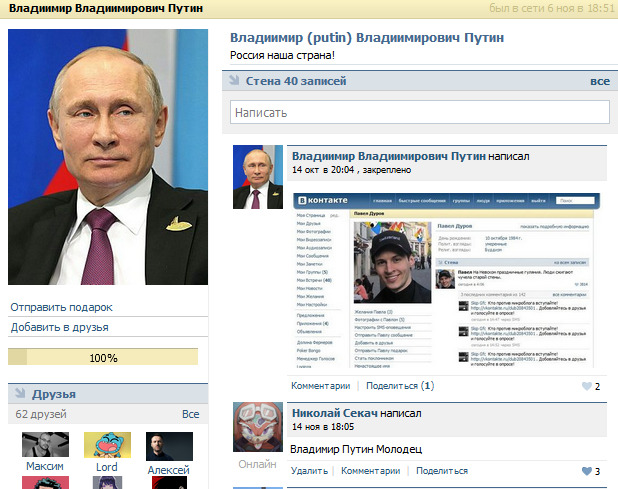Open friend Lord's avatar
This screenshot has height=489, width=618.
click(x=107, y=445)
